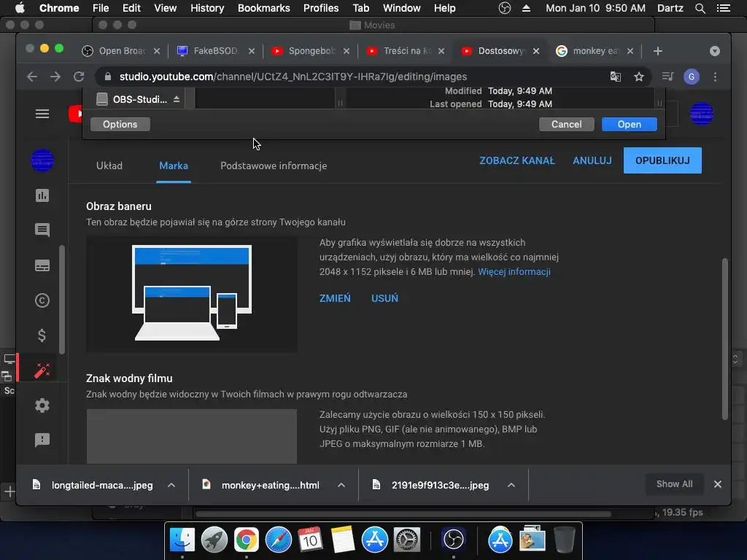Open Spotlight search in menu bar
The width and height of the screenshot is (747, 560).
(x=700, y=8)
